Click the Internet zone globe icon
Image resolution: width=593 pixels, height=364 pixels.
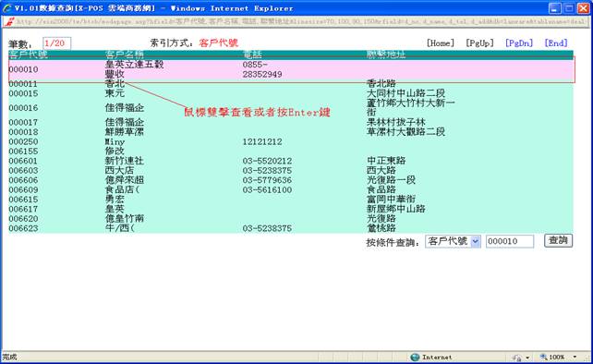click(x=415, y=357)
